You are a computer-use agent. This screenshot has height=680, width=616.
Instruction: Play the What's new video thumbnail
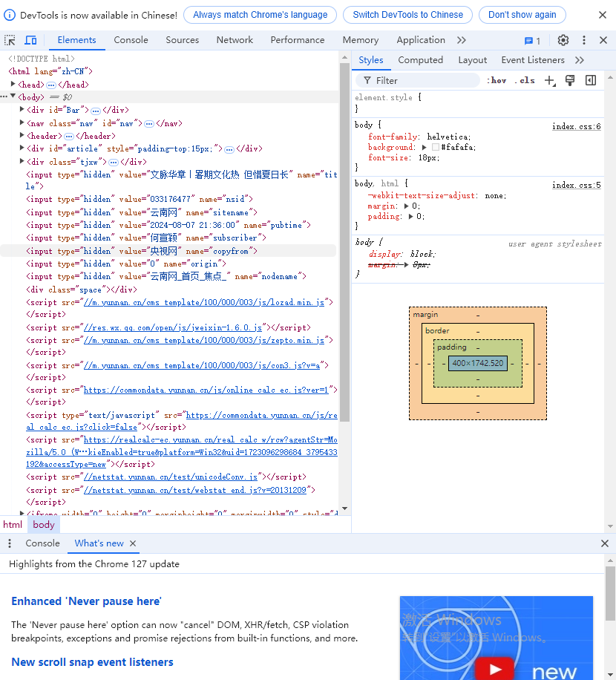tap(496, 669)
